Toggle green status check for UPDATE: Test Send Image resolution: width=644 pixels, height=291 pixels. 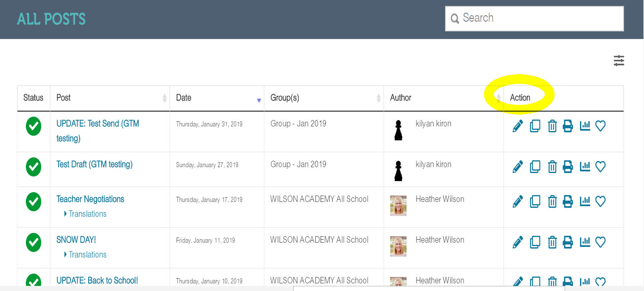tap(34, 126)
